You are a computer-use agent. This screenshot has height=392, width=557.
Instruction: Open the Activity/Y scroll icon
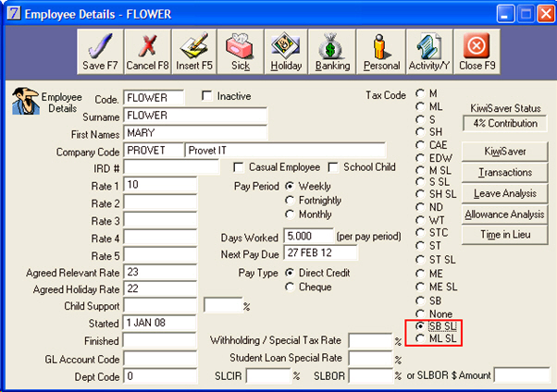tap(429, 52)
